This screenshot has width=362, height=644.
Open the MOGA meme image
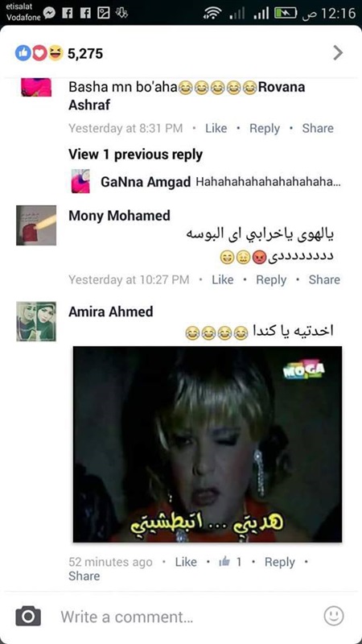click(x=208, y=444)
